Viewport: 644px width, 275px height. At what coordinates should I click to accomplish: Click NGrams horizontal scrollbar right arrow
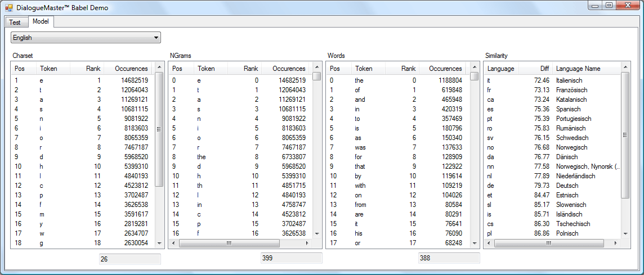[307, 244]
